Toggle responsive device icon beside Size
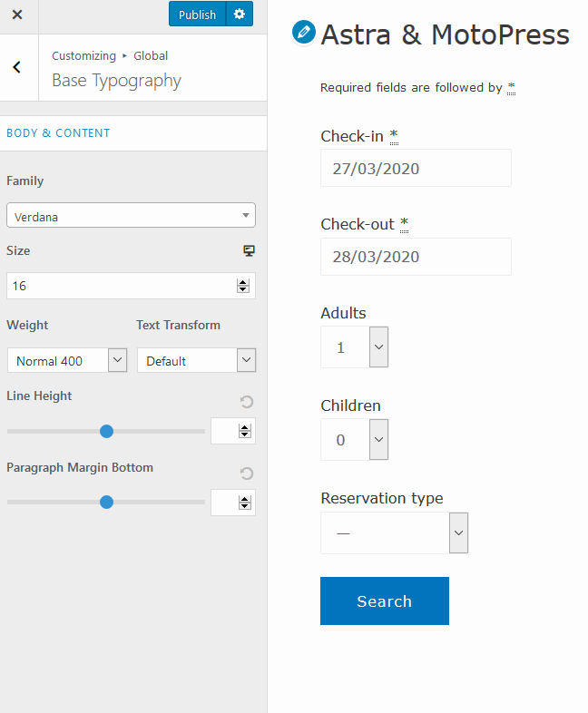The image size is (588, 713). tap(249, 250)
